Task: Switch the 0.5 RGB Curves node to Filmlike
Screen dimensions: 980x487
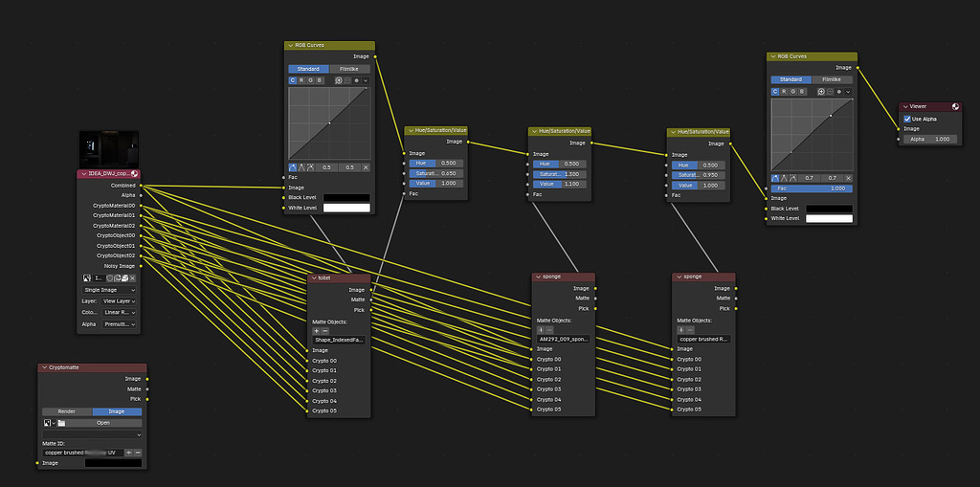Action: click(x=349, y=69)
